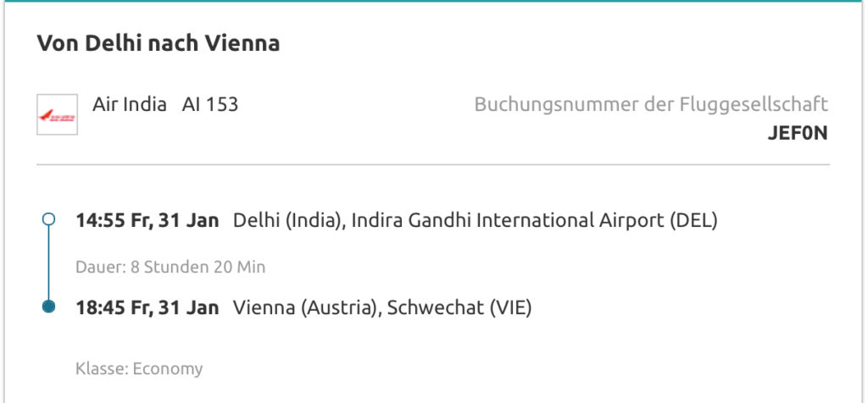The width and height of the screenshot is (868, 403).
Task: Click the horizontal divider under Air India
Action: (x=432, y=164)
